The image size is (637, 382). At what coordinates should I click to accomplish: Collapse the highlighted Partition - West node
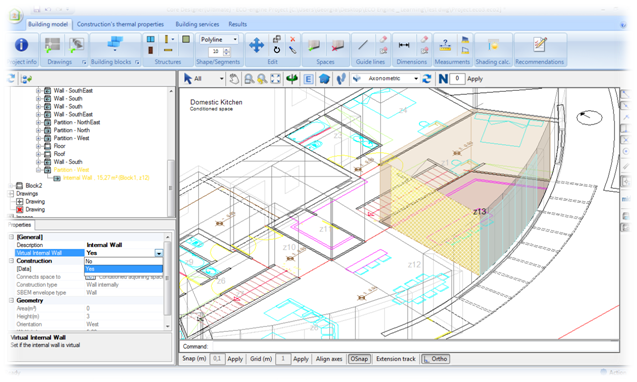pyautogui.click(x=39, y=170)
